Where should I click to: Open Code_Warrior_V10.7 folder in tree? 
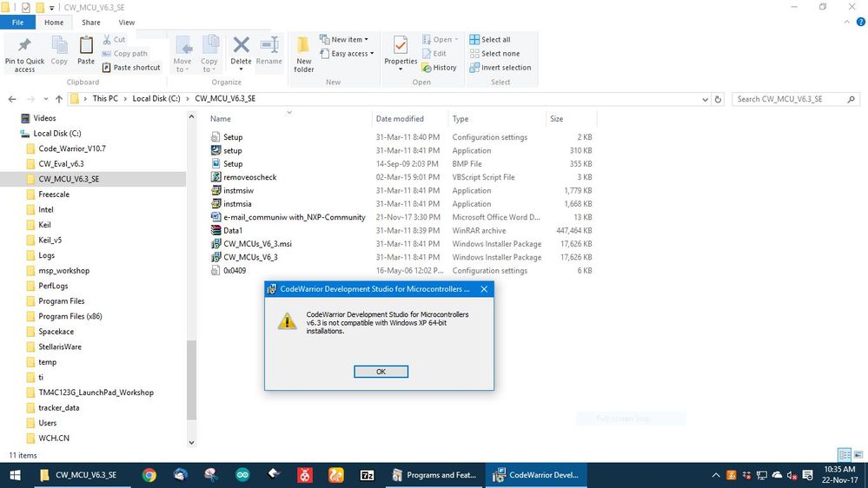tap(71, 148)
